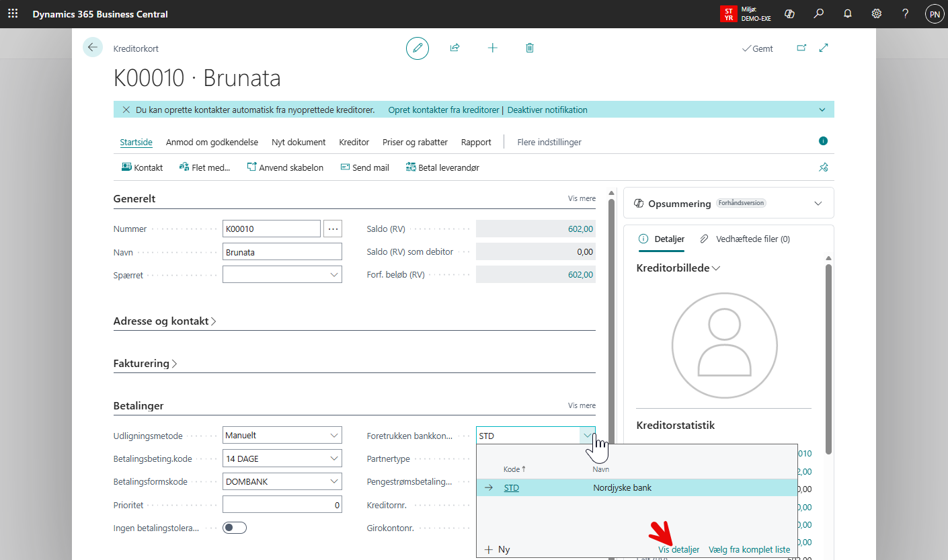Click the pencil edit icon
The height and width of the screenshot is (560, 948).
click(x=417, y=48)
